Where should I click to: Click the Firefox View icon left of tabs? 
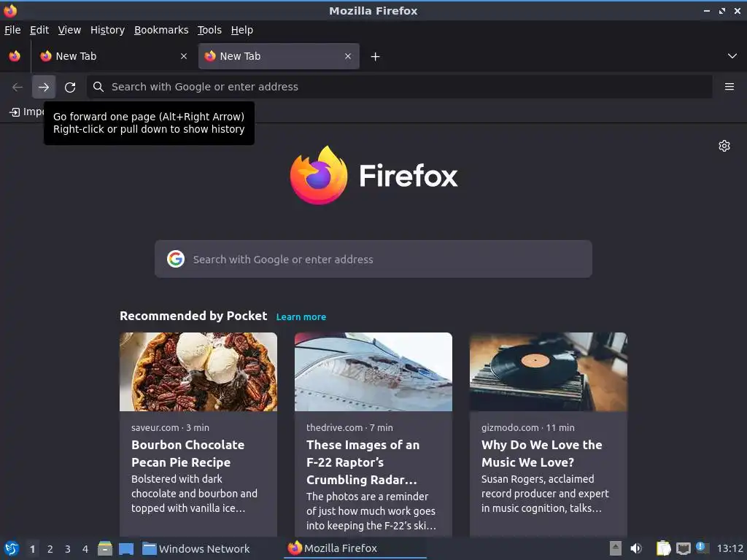pos(15,56)
